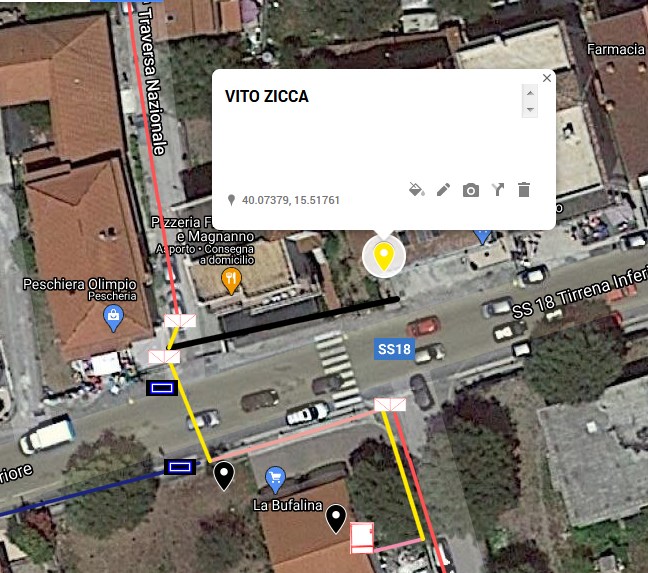
Task: Click the popup scrollbar up arrow
Action: click(x=530, y=93)
